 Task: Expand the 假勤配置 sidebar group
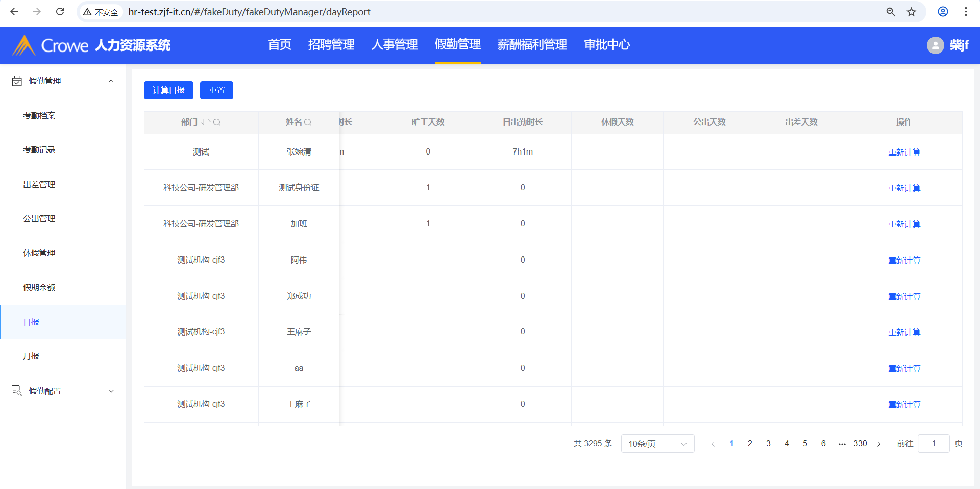click(x=111, y=391)
